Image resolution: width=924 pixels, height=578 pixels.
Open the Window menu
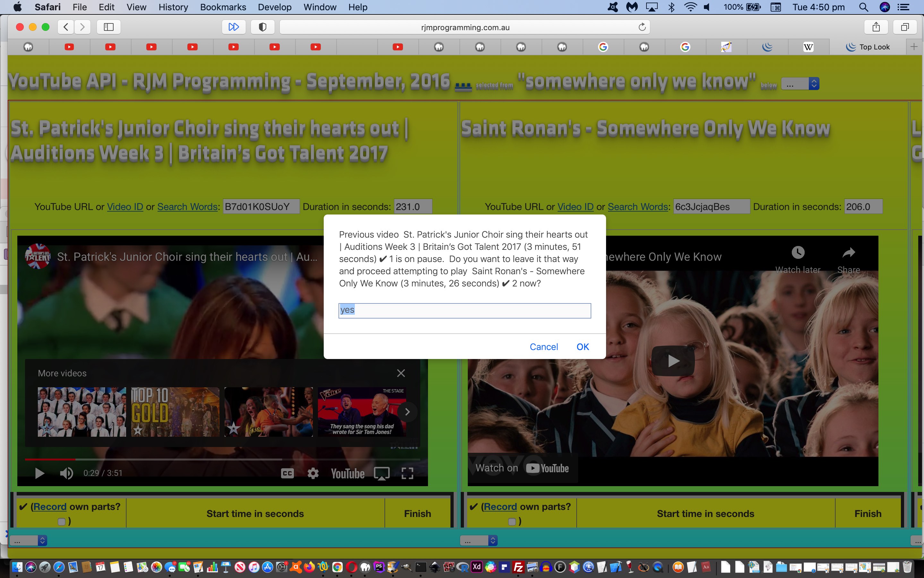[x=320, y=7]
